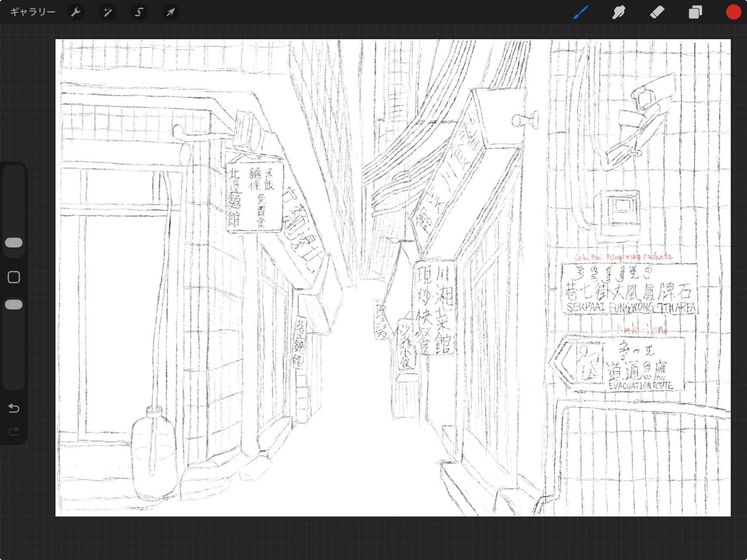747x560 pixels.
Task: Select the Brush tool
Action: coord(581,12)
